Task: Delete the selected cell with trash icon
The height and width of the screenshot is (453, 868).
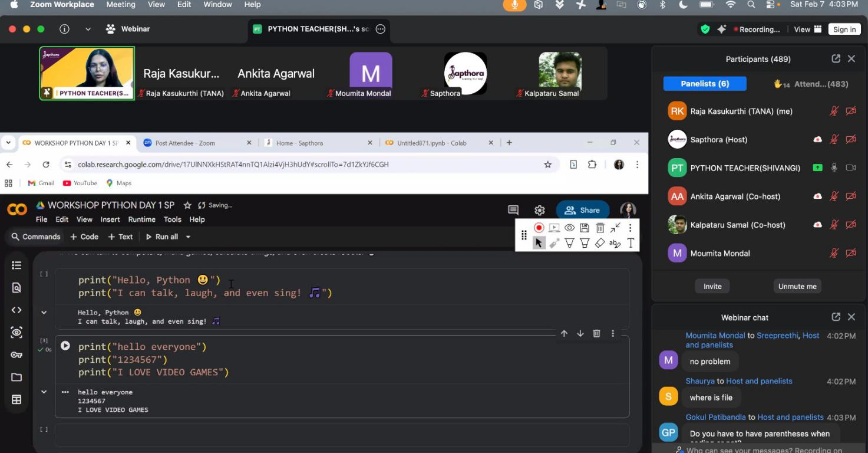Action: click(x=596, y=333)
